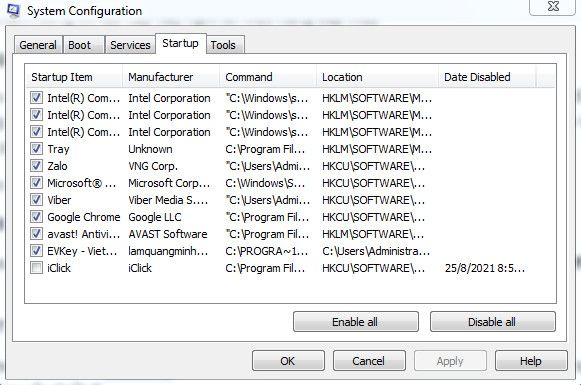Screen dimensions: 581x385
Task: Sort by Manufacturer column header
Action: 171,77
